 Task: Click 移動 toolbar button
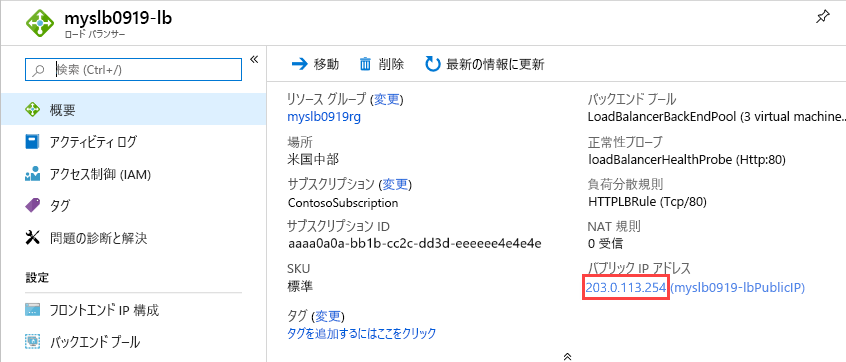click(x=315, y=65)
